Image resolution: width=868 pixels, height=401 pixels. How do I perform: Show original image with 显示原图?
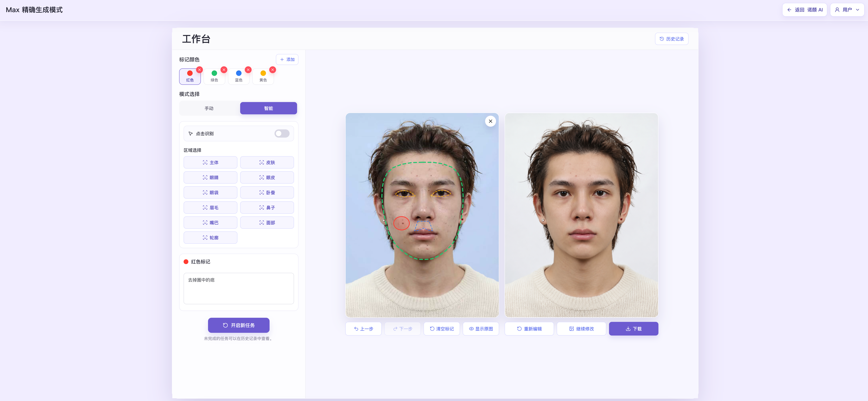coord(480,329)
